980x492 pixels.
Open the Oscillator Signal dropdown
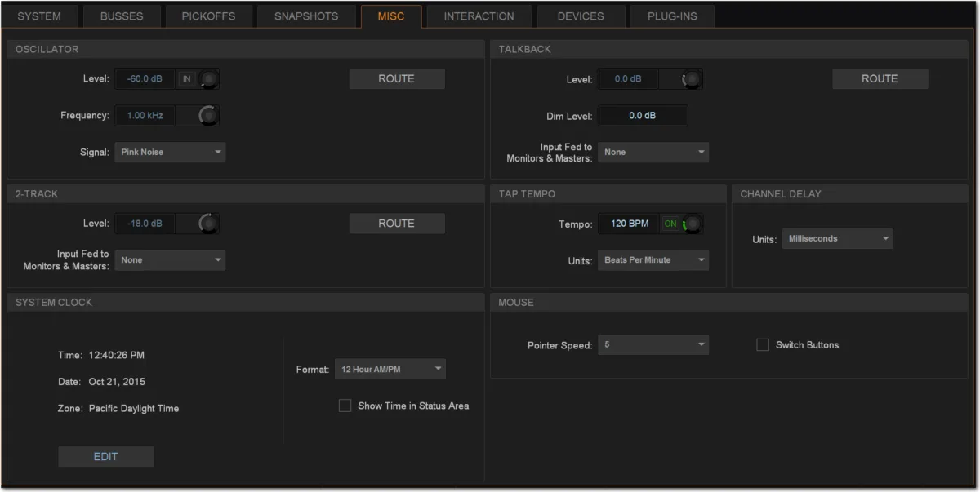170,152
